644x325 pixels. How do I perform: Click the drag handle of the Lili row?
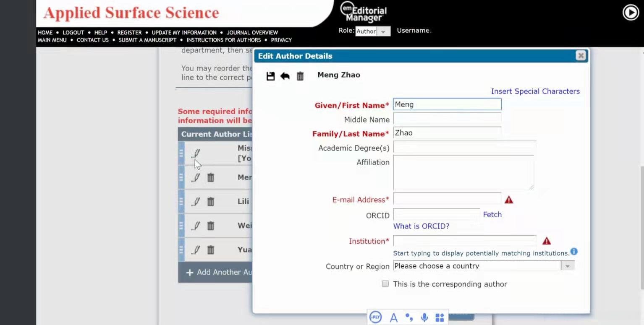coord(181,202)
